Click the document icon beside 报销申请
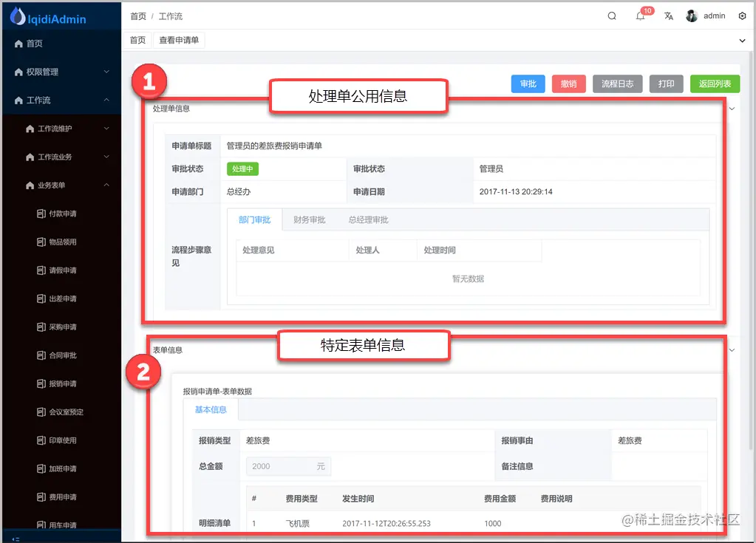 pyautogui.click(x=41, y=384)
